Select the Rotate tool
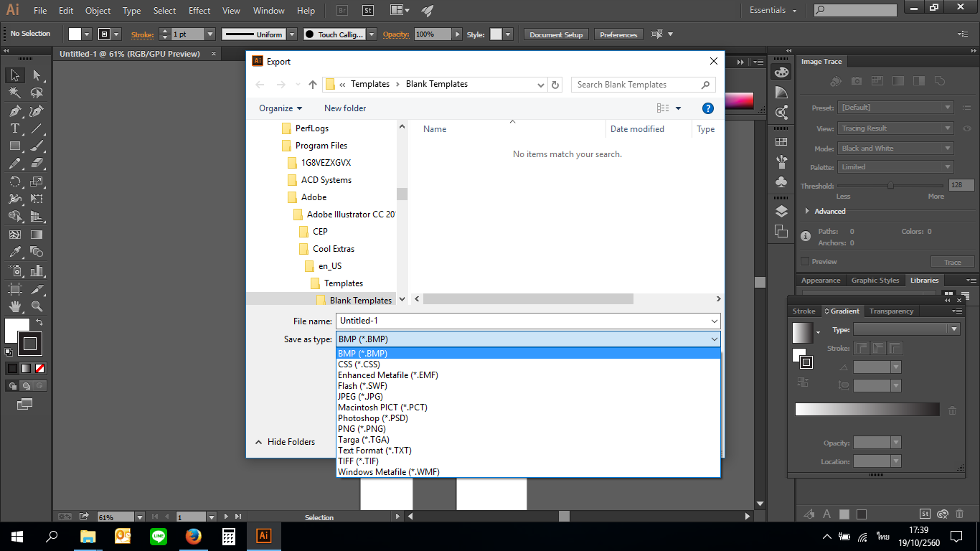Screen dimensions: 980x551 coord(14,182)
